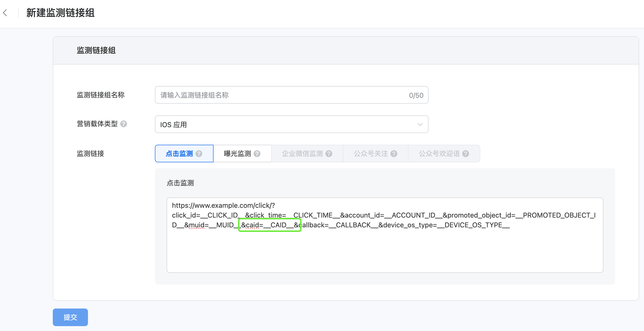Submit the form with 提交 button
The image size is (644, 331).
[x=70, y=317]
